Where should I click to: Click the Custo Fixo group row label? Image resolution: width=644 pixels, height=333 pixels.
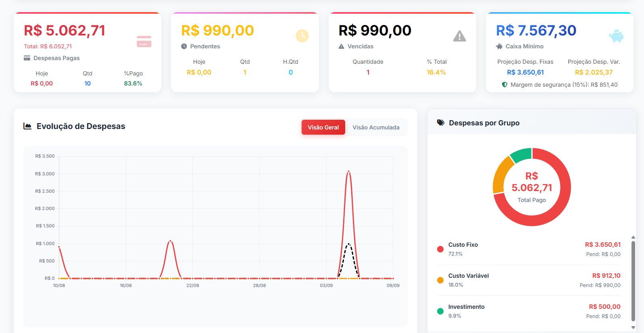click(x=463, y=245)
